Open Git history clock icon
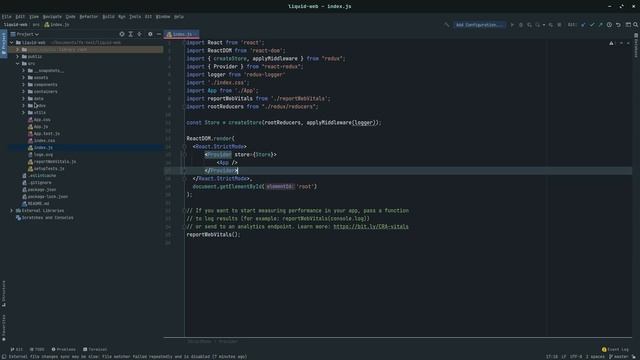Image resolution: width=640 pixels, height=360 pixels. [609, 25]
